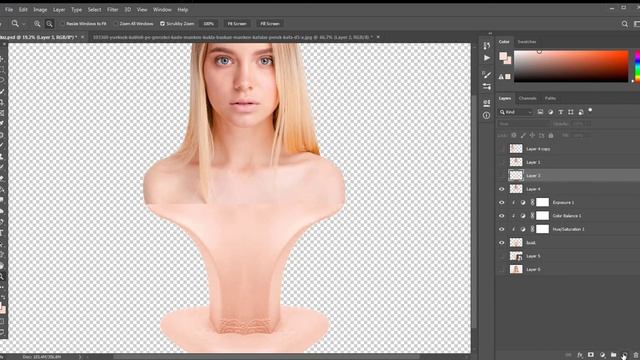Screen dimensions: 640x360
Task: Filter layers by pixel layers icon
Action: click(x=540, y=112)
